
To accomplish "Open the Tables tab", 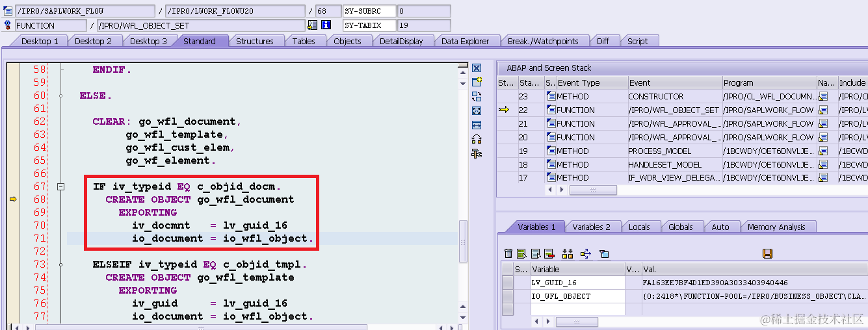I will [304, 41].
